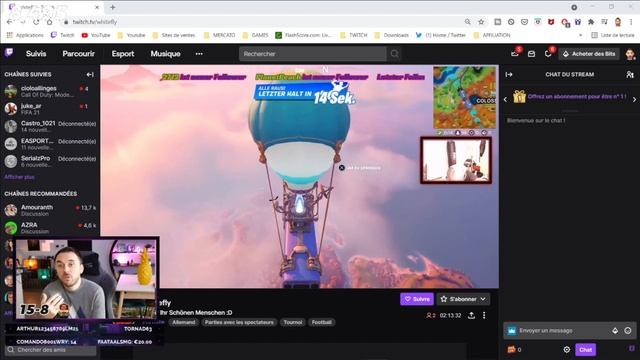Click the viewer count icon
Screen dimensions: 640x360
tap(429, 316)
